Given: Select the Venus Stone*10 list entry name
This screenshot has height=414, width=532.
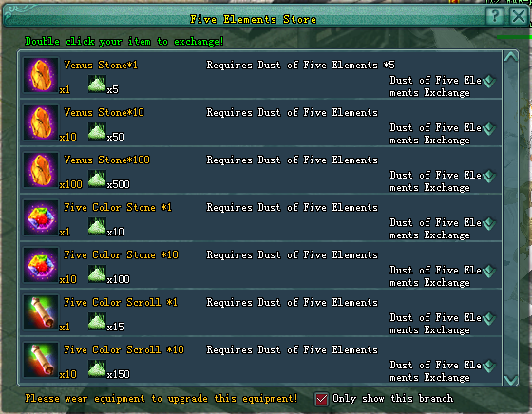Looking at the screenshot, I should coord(104,112).
